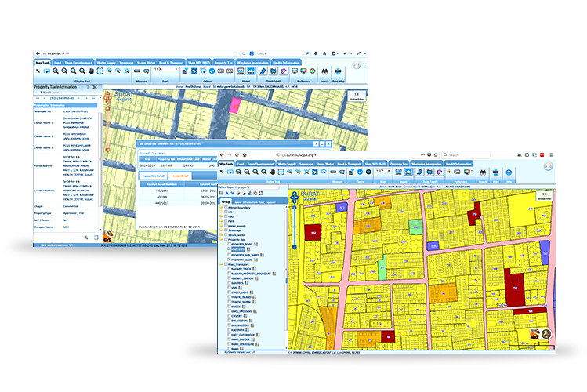Click the full extent icon in front window

281,172
